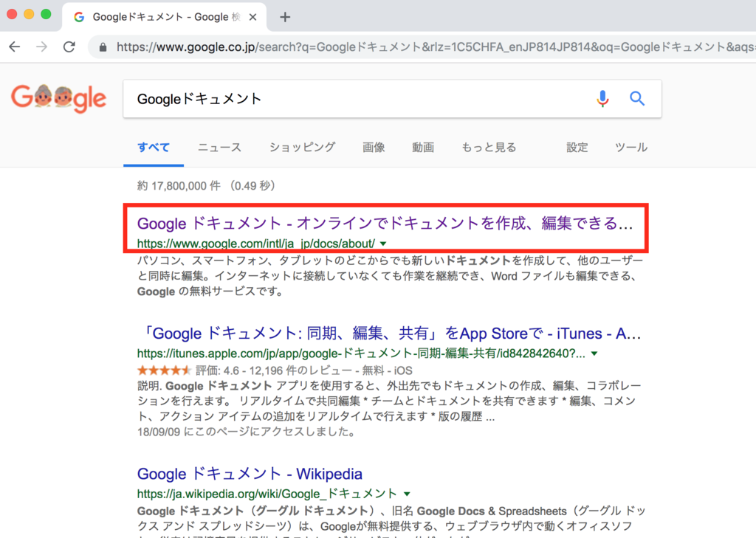Open the Google ドキュメント Wikipedia article link
This screenshot has width=756, height=538.
(248, 474)
